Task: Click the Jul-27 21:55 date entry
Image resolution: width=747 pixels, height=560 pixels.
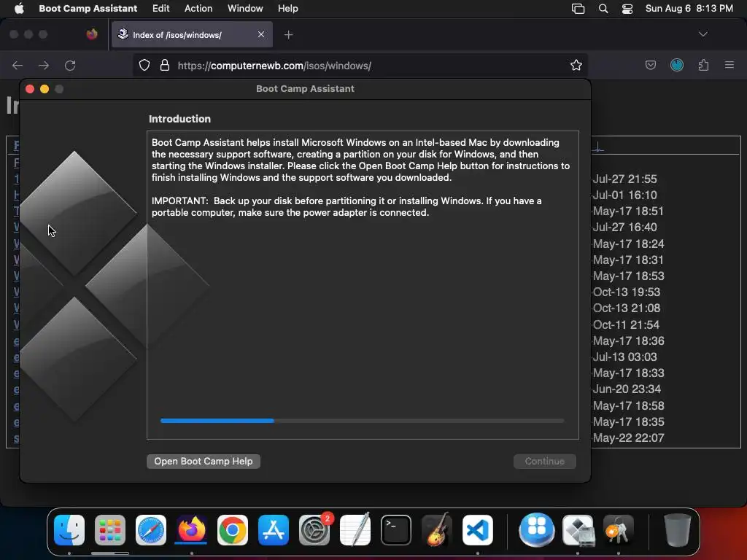Action: click(x=624, y=179)
